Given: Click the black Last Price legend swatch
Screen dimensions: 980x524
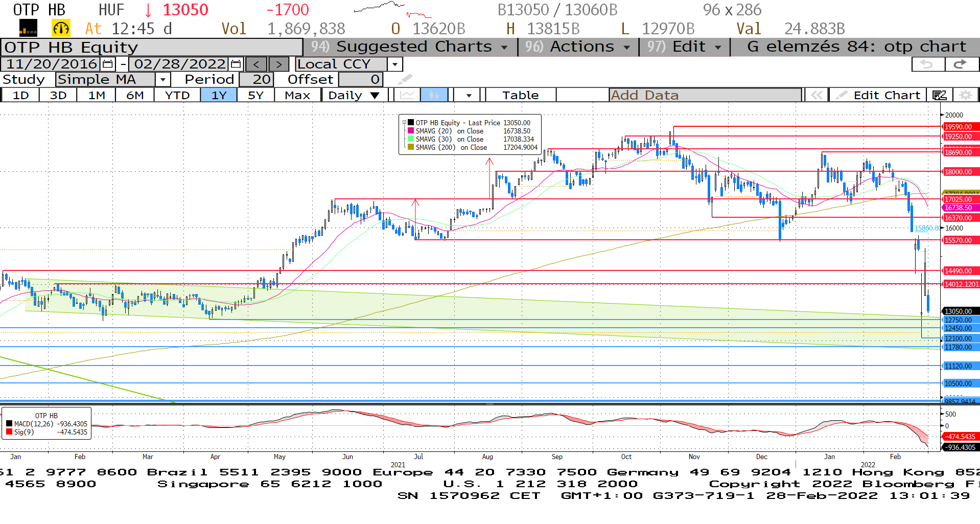Looking at the screenshot, I should click(x=411, y=123).
